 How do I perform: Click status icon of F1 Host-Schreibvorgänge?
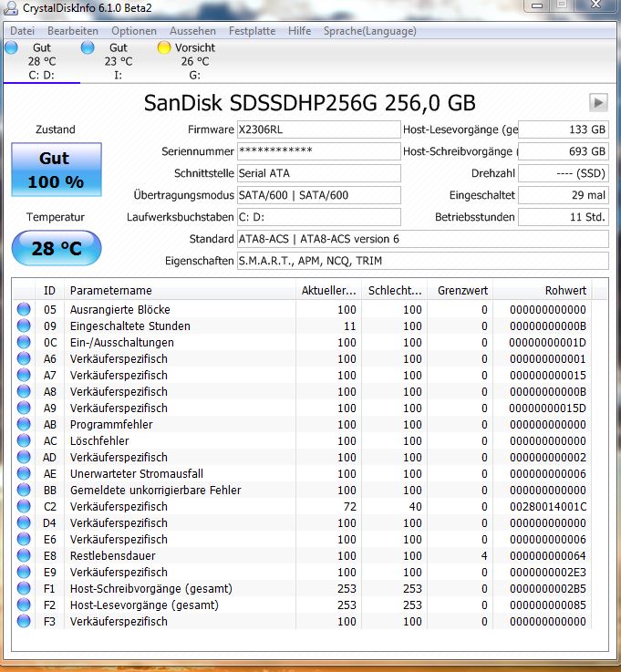pos(24,588)
